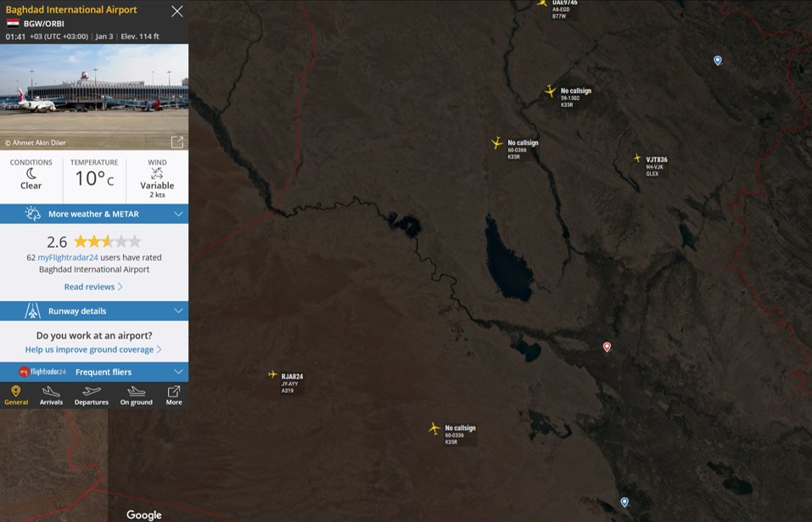The image size is (812, 522).
Task: Click the 10°C temperature reading
Action: point(94,178)
